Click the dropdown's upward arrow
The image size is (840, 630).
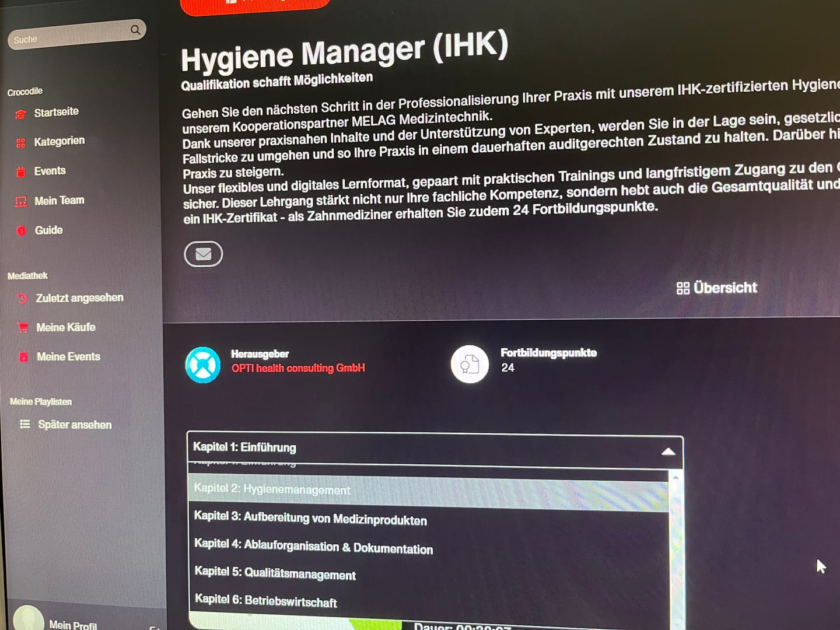coord(668,452)
